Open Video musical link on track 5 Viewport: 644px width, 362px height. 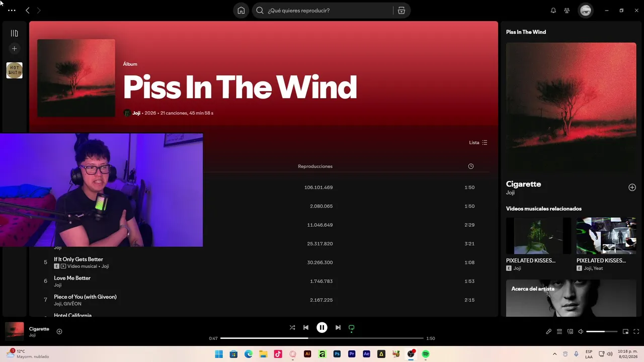(x=82, y=266)
